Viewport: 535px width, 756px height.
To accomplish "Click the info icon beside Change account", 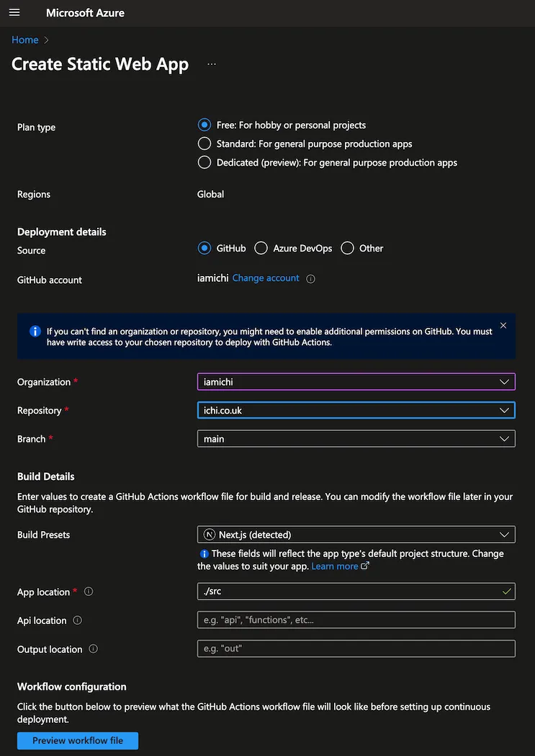I will point(310,279).
